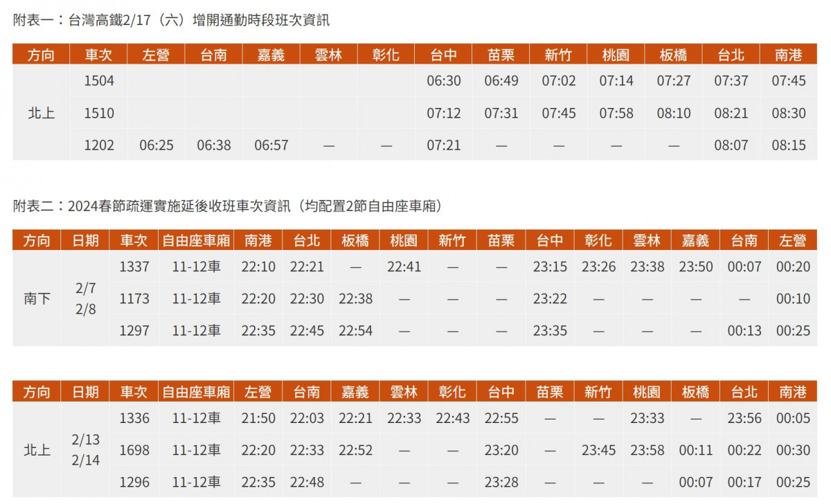The height and width of the screenshot is (504, 831).
Task: Select train number 1297
Action: coord(134,331)
